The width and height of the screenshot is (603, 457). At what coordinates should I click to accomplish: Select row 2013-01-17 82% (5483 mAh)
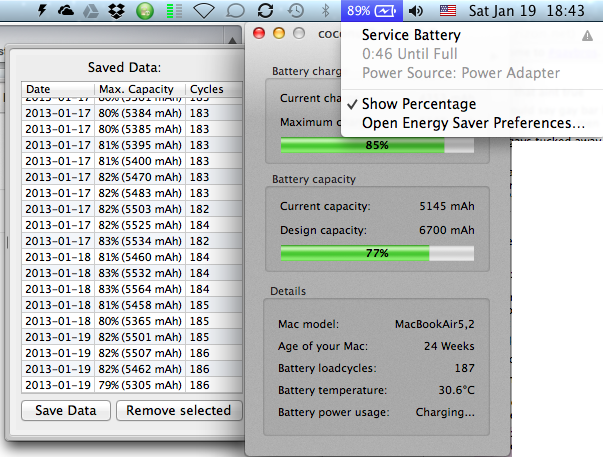click(132, 193)
